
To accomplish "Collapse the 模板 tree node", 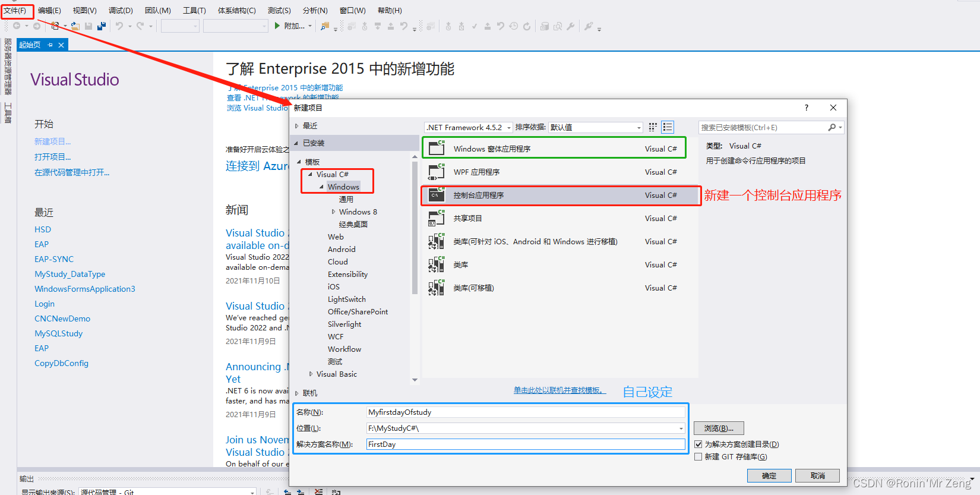I will 300,162.
